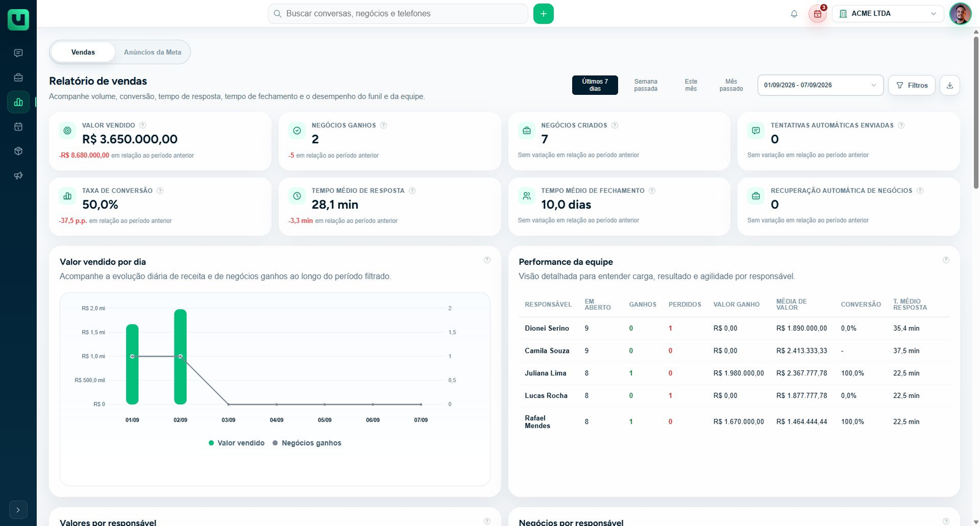Select the Juliana Lima row name

click(545, 373)
